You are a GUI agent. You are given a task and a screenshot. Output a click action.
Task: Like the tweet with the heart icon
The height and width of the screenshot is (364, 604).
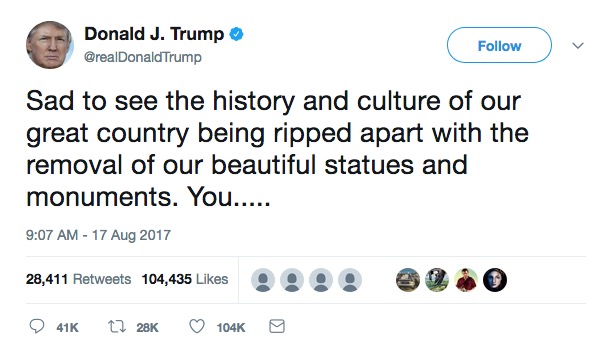point(197,327)
